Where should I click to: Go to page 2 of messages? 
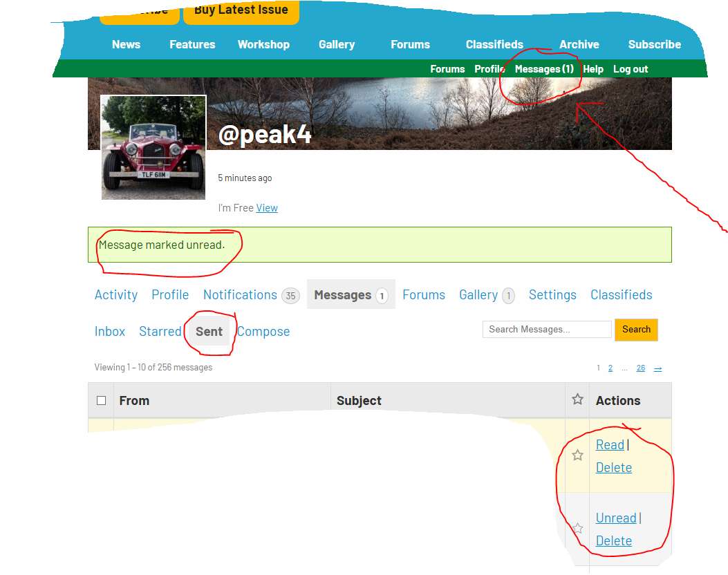click(610, 368)
